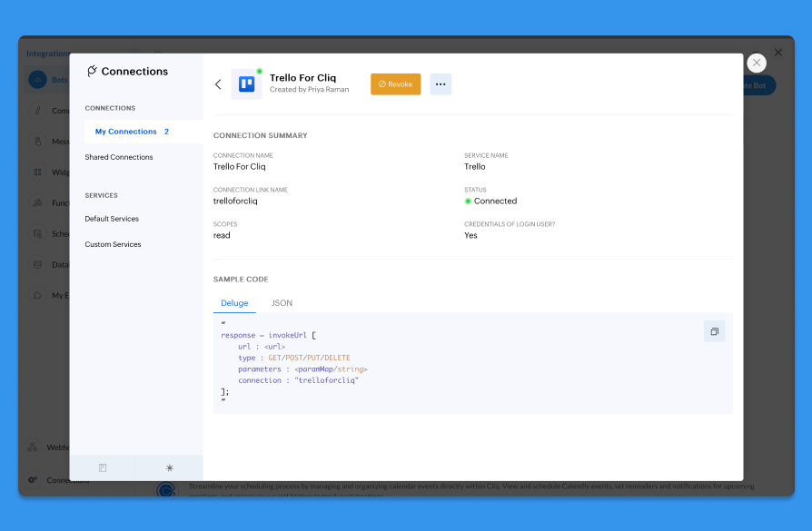The image size is (812, 531).
Task: Click the Widgets icon in background sidebar
Action: click(38, 172)
